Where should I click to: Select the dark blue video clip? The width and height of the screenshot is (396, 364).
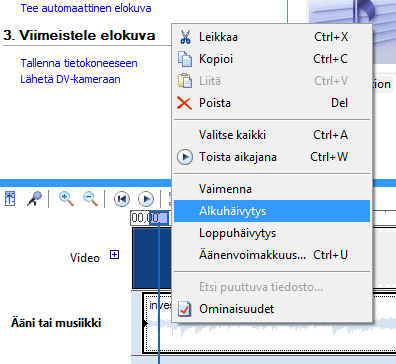tap(152, 258)
